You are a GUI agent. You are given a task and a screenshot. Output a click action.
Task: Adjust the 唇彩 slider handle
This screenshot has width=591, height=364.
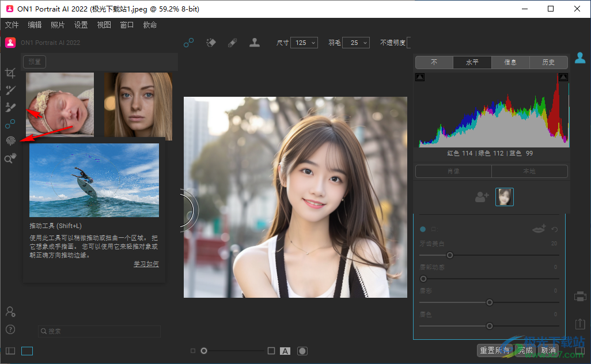click(489, 302)
